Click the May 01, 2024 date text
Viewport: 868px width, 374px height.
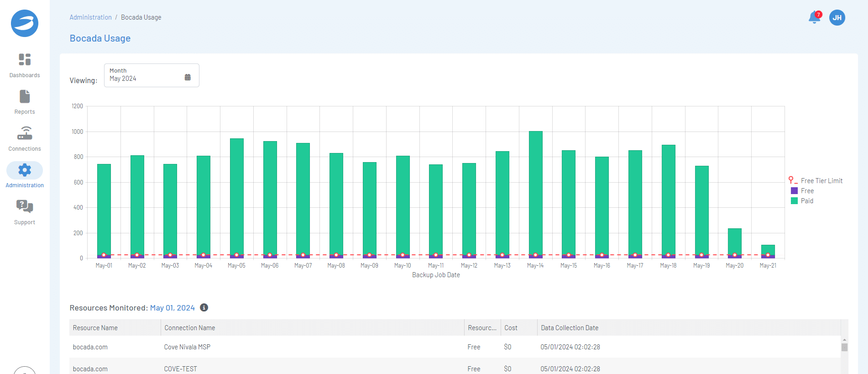tap(173, 308)
